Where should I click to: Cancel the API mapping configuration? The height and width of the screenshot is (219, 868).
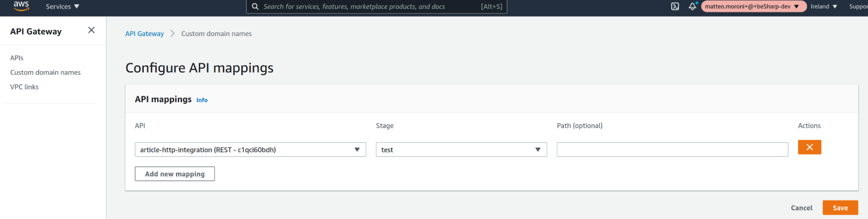pyautogui.click(x=801, y=208)
